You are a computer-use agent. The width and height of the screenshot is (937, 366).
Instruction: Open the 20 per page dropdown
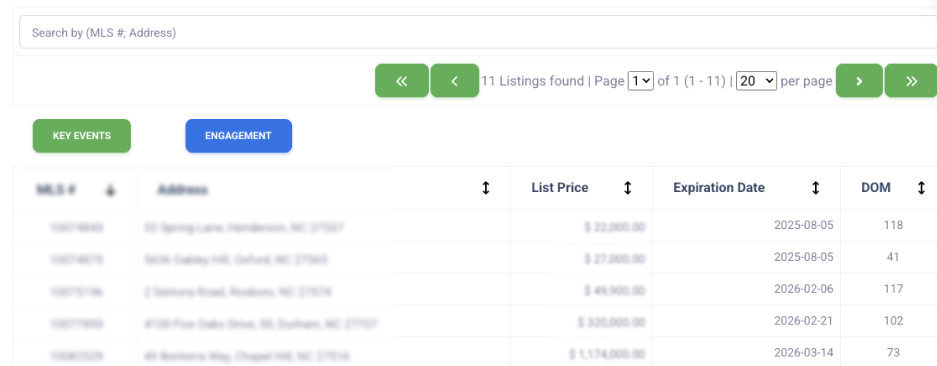[757, 81]
